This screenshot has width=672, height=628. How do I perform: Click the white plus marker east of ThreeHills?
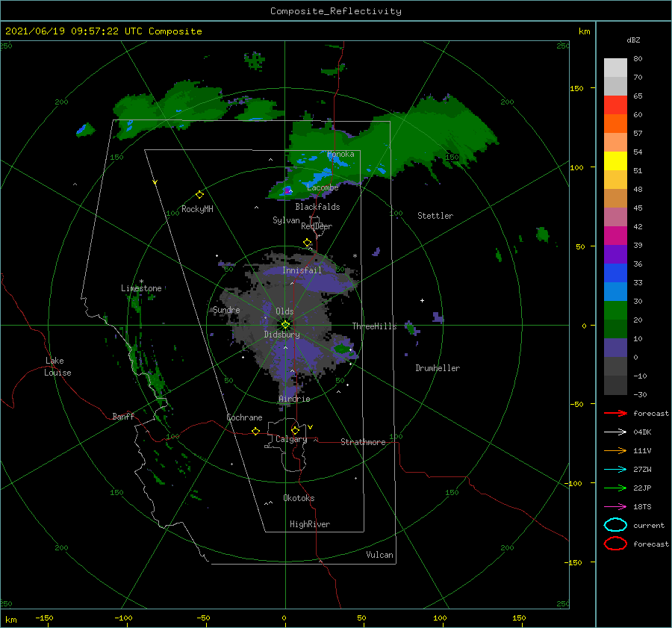click(x=422, y=300)
